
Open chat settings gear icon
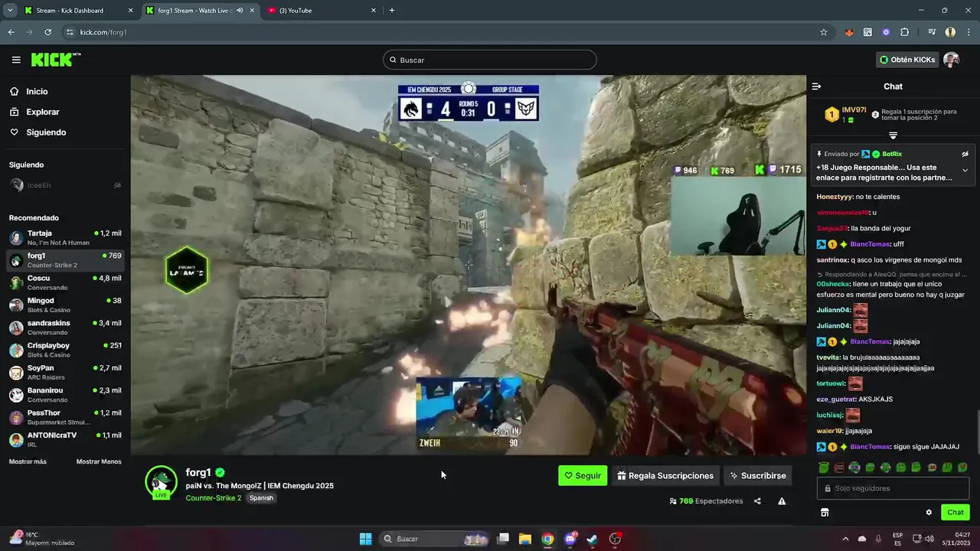point(929,512)
